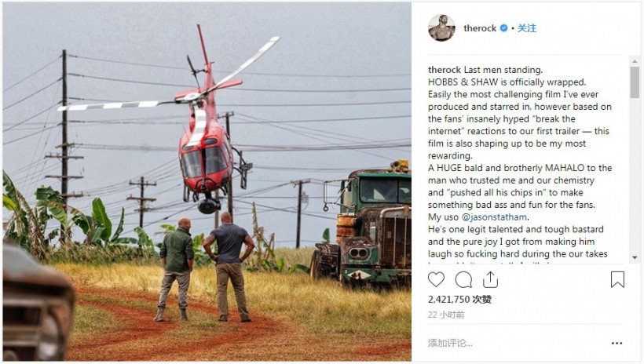This screenshot has width=644, height=364.
Task: Like the post with the heart icon
Action: (436, 279)
